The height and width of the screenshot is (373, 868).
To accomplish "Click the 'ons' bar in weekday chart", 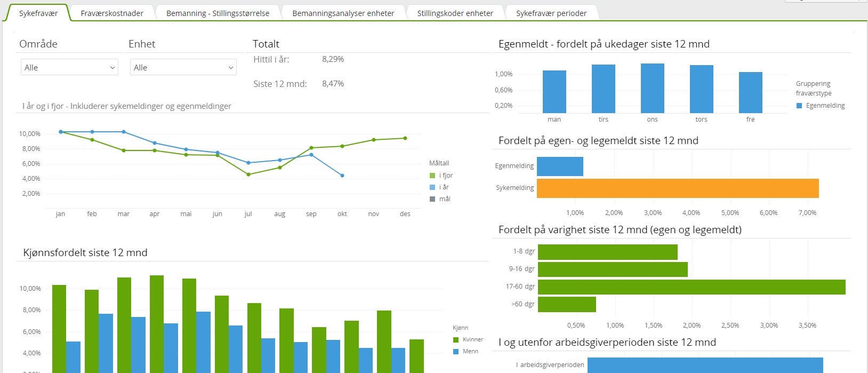I will point(652,88).
